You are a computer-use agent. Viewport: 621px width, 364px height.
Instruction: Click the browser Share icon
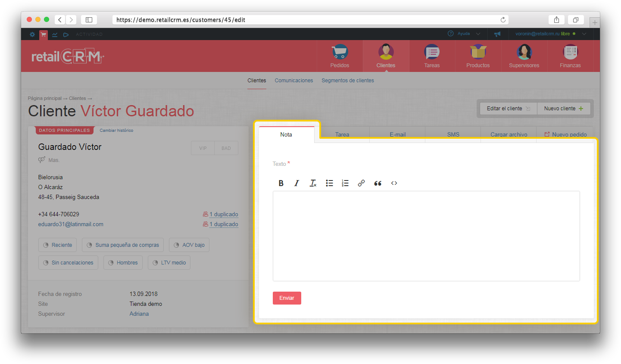(x=556, y=20)
